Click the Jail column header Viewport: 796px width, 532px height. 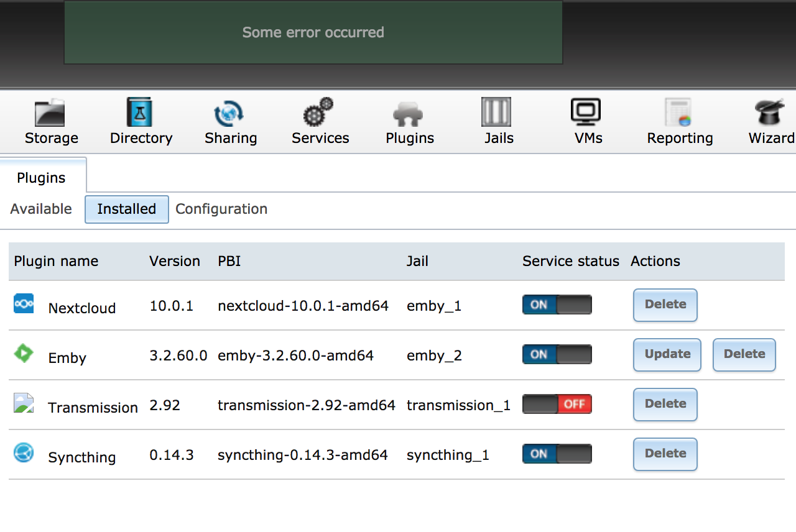[x=417, y=261]
